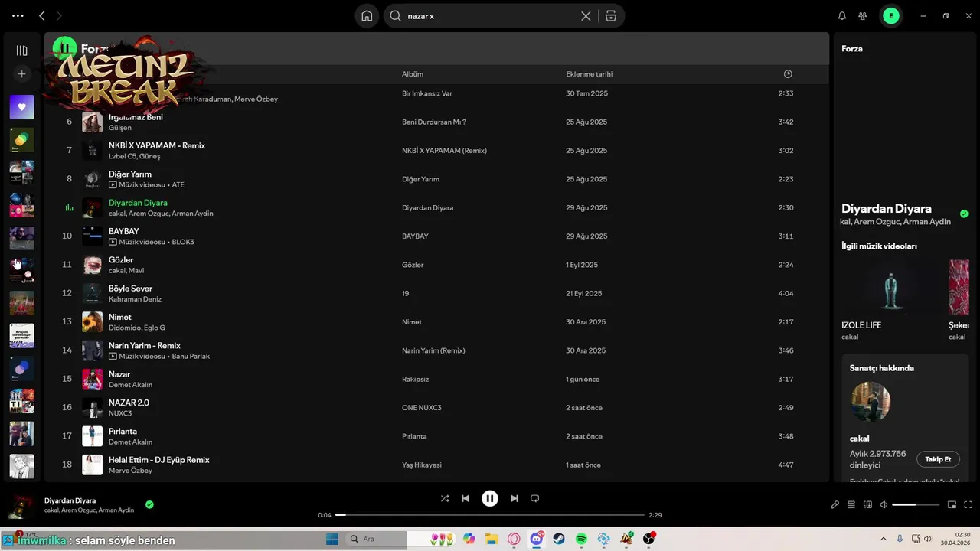Open Discord from the taskbar

(537, 539)
